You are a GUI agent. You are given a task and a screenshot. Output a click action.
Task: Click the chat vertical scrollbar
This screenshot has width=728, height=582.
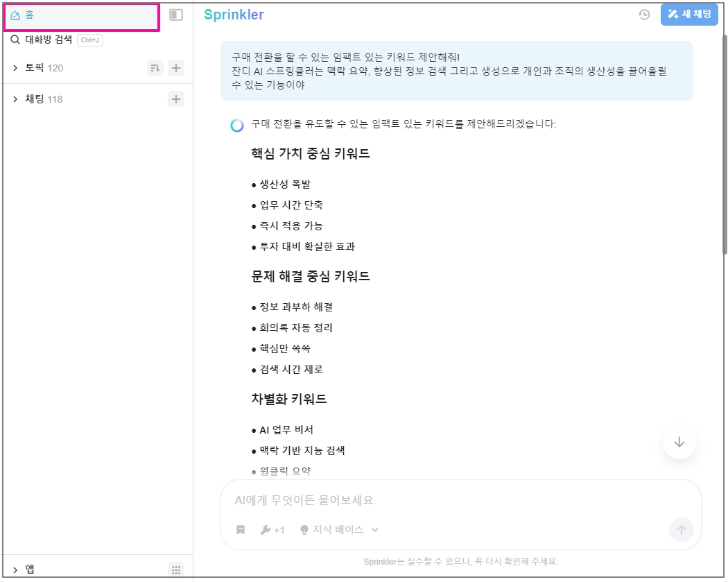(x=725, y=139)
